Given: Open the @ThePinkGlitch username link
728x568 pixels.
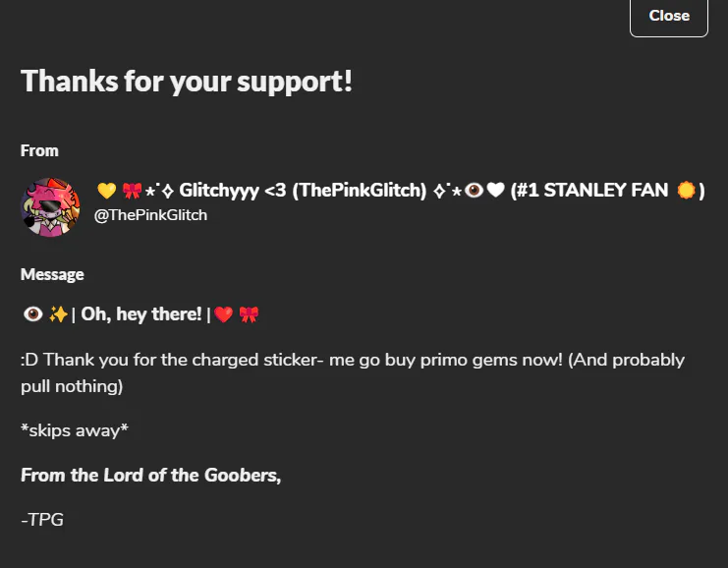Looking at the screenshot, I should pos(150,214).
